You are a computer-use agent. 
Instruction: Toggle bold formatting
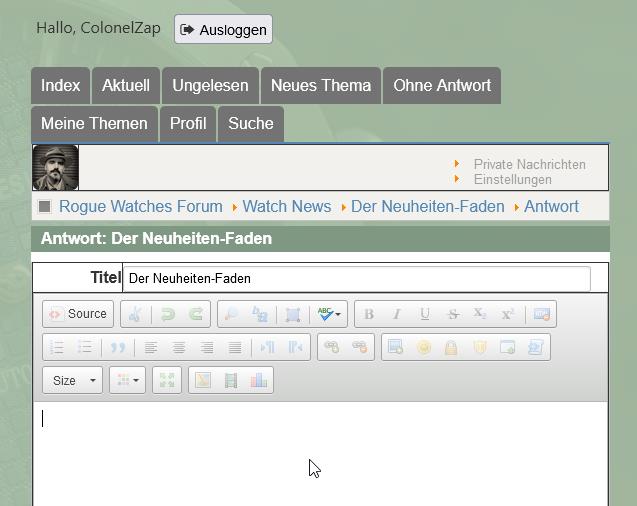369,314
